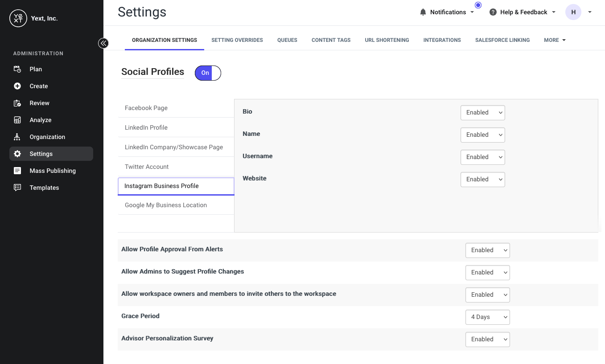Click the Notifications bell icon
Viewport: 605px width, 364px height.
pyautogui.click(x=423, y=12)
